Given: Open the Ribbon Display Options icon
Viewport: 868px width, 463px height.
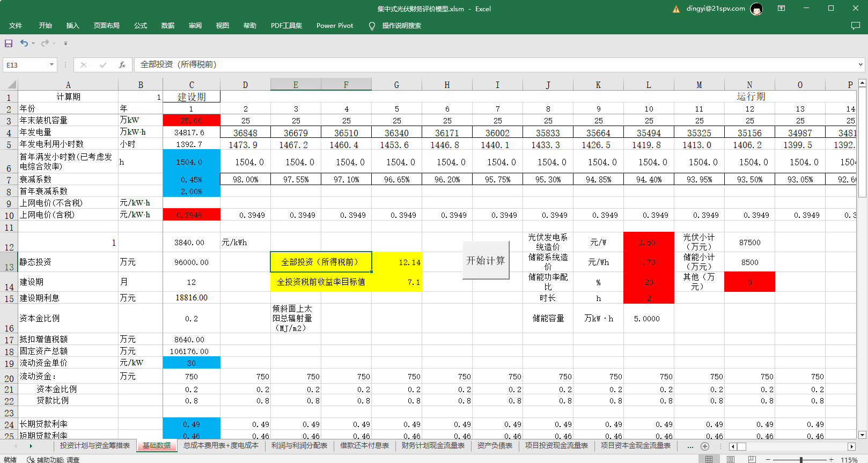Looking at the screenshot, I should click(x=782, y=9).
